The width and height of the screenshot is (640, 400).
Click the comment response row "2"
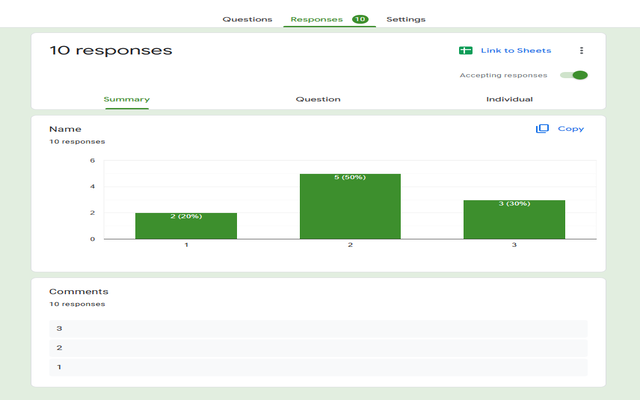pos(318,348)
